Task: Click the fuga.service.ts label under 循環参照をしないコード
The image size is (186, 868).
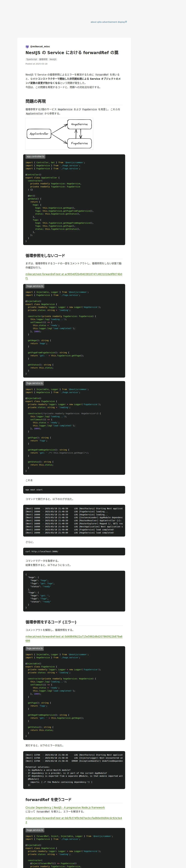Action: point(34,383)
